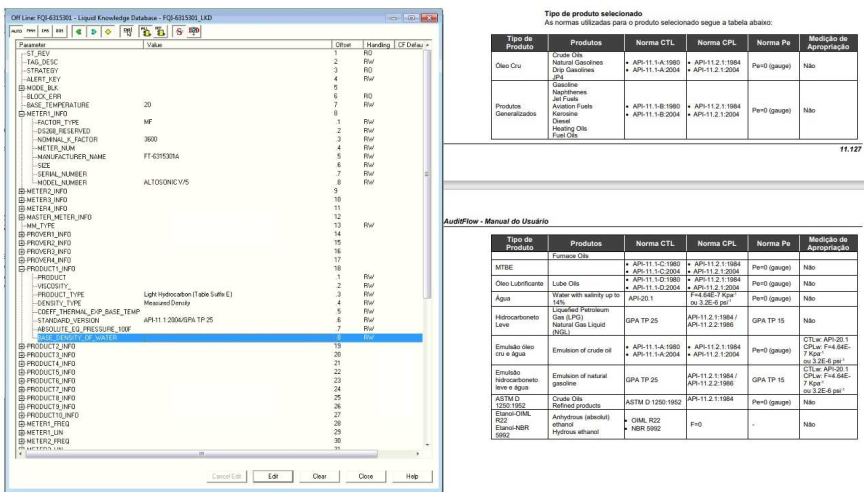Screen dimensions: 864x498
Task: Collapse the METER1_INFO tree node
Action: pyautogui.click(x=22, y=114)
